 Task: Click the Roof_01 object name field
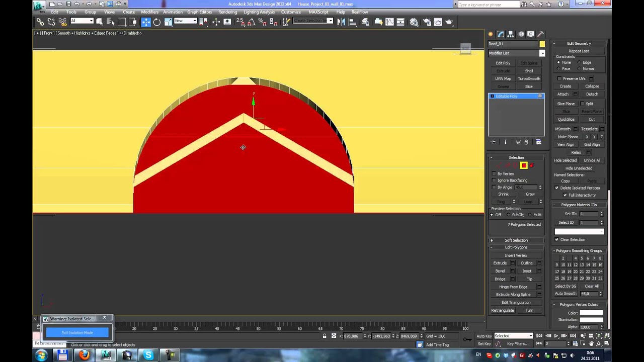[513, 44]
